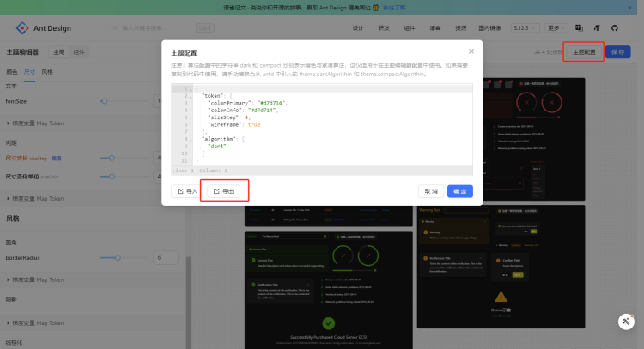Click the "dark" value in algorithm array

tap(217, 147)
